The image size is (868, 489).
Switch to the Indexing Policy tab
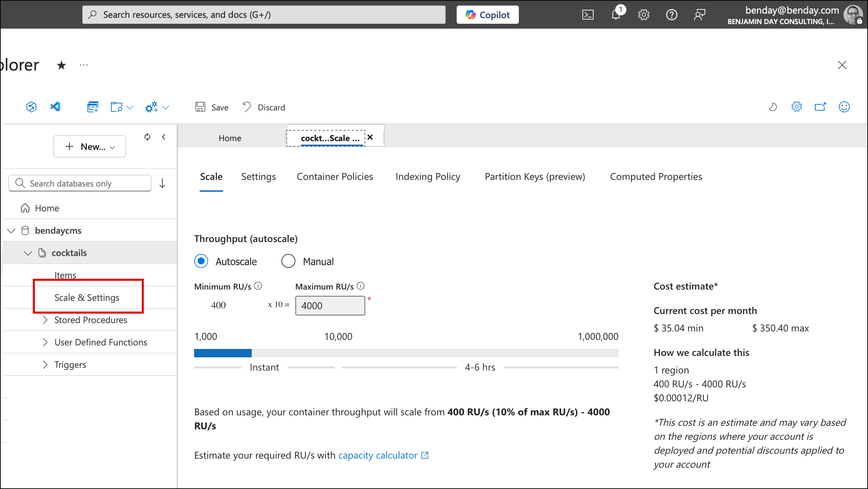coord(428,176)
